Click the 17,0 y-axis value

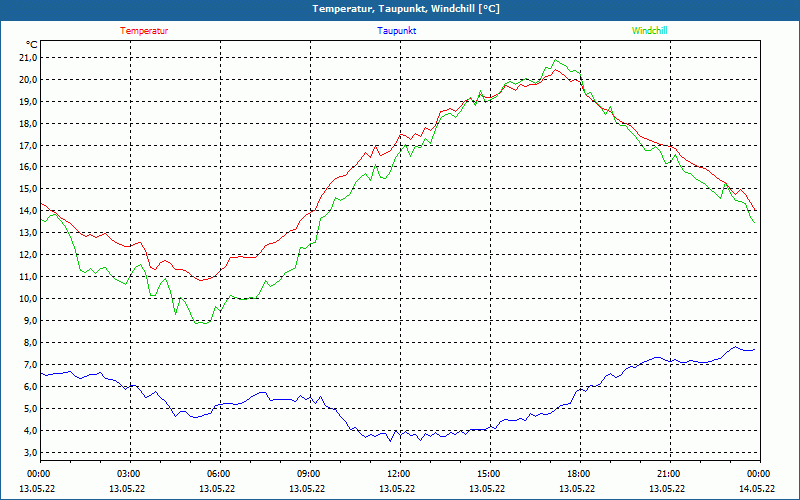pos(29,145)
